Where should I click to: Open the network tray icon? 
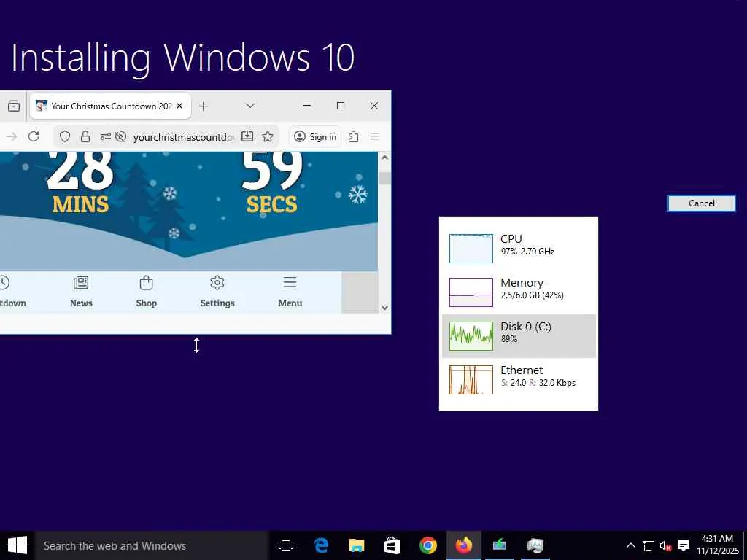pyautogui.click(x=648, y=545)
